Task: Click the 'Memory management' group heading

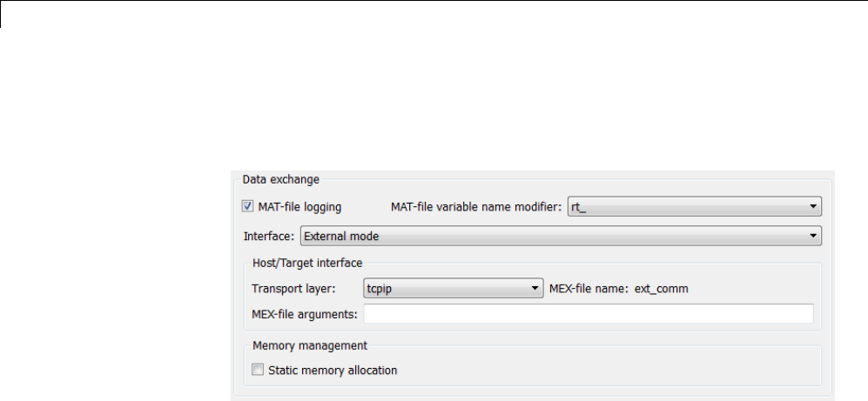Action: pyautogui.click(x=309, y=344)
